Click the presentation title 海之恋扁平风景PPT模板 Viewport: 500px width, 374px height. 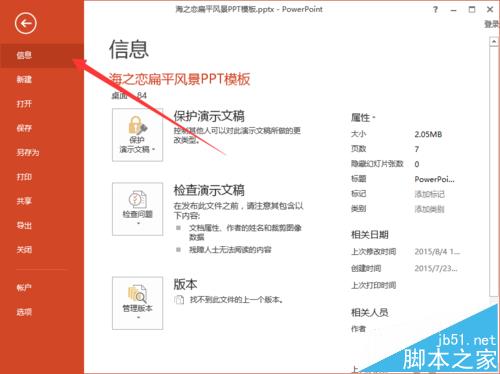pos(179,80)
